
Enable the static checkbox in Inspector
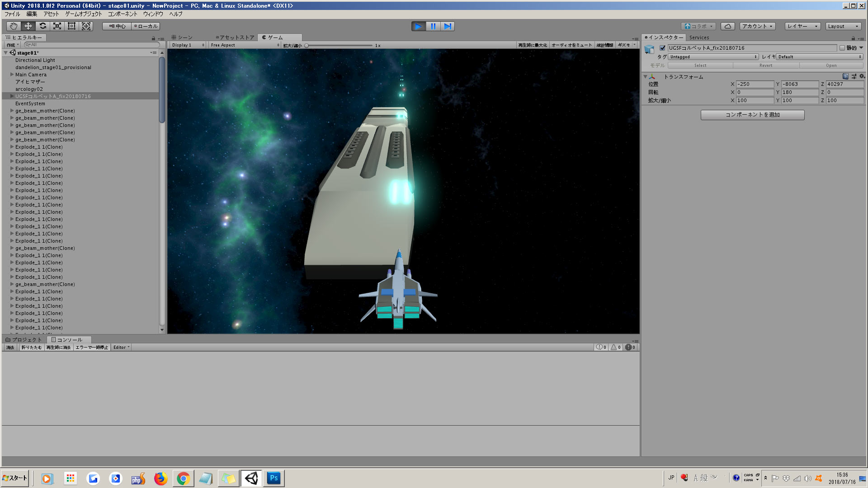click(x=842, y=48)
